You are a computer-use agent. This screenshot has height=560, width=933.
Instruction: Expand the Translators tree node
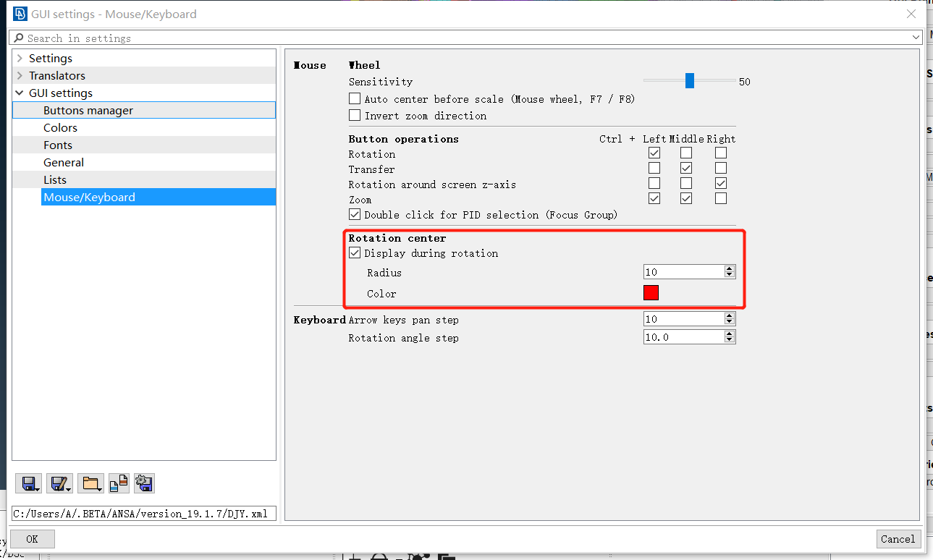point(20,75)
